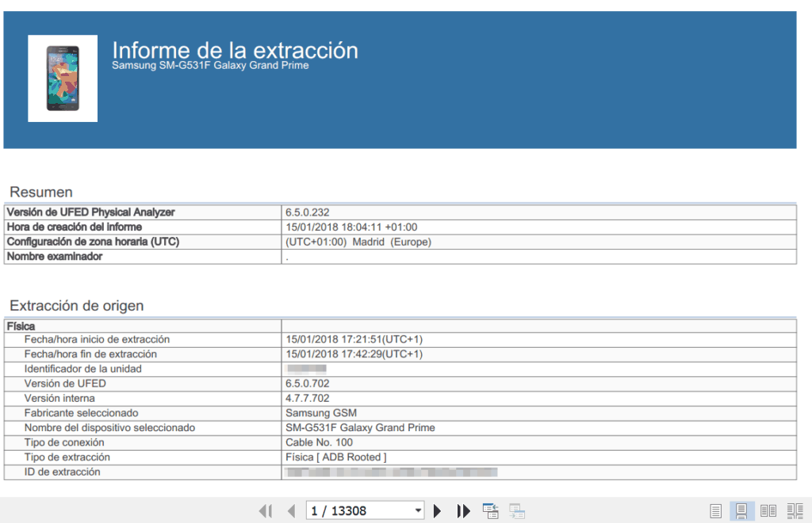Select 'Física [ ADB Rooted ]' value
This screenshot has width=812, height=523.
tap(335, 457)
